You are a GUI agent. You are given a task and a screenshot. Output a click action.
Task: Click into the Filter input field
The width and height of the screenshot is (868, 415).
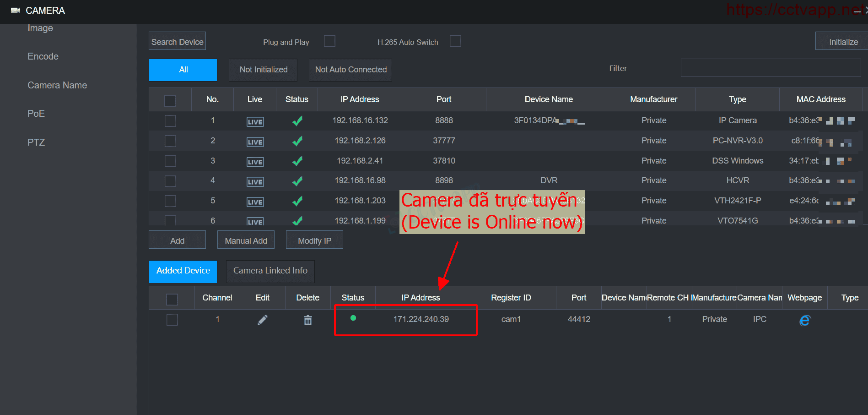(x=771, y=68)
